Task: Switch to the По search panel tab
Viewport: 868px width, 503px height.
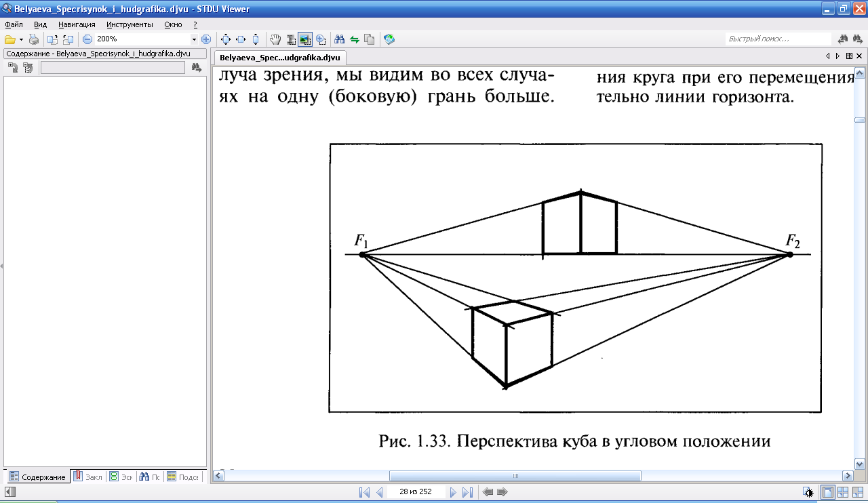Action: (150, 477)
